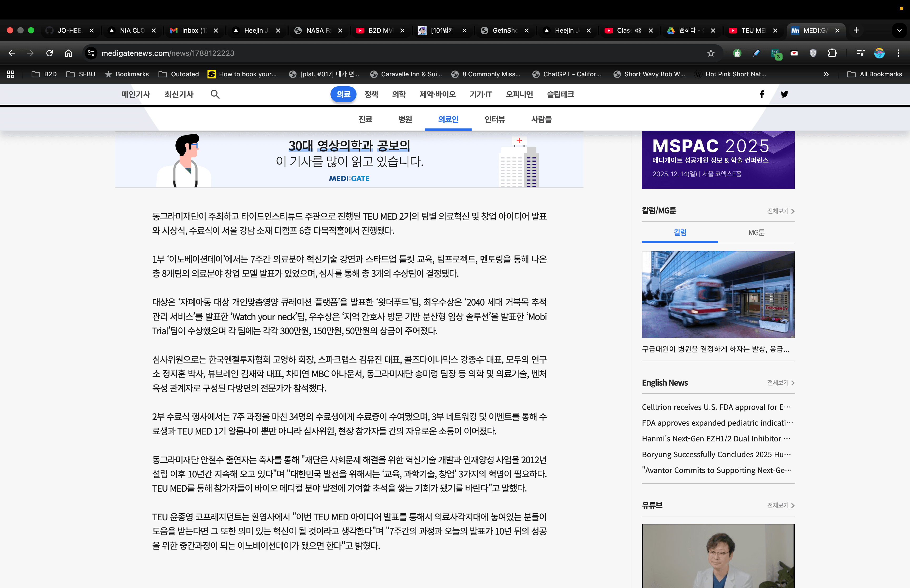Expand hidden bookmarks with the chevron
This screenshot has width=910, height=588.
pyautogui.click(x=826, y=74)
